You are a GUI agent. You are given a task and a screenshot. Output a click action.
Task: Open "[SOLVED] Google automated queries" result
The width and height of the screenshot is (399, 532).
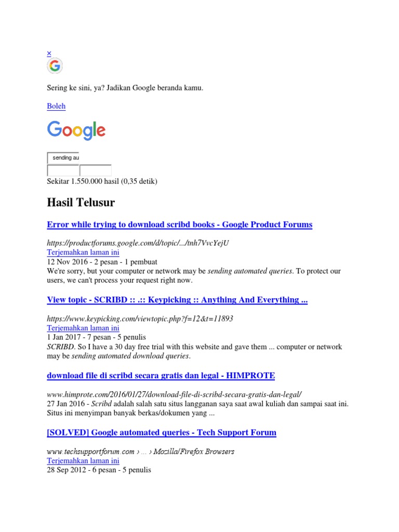[161, 432]
